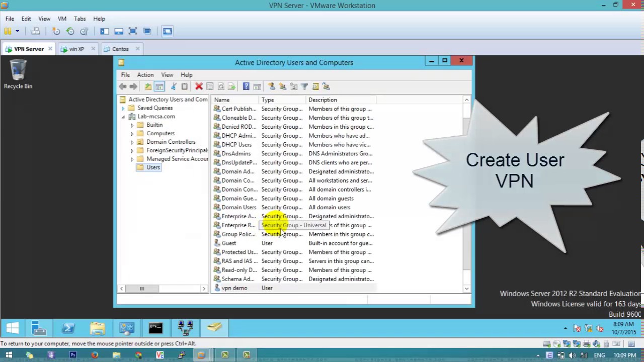Screen dimensions: 644x362
Task: Open the Action menu in Active Directory
Action: pos(145,75)
